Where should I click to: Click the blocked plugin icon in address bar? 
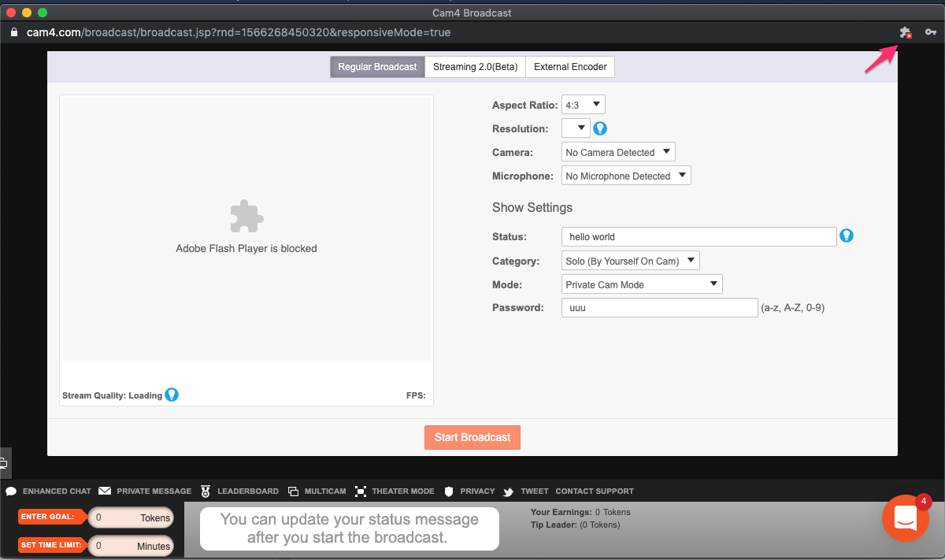905,33
